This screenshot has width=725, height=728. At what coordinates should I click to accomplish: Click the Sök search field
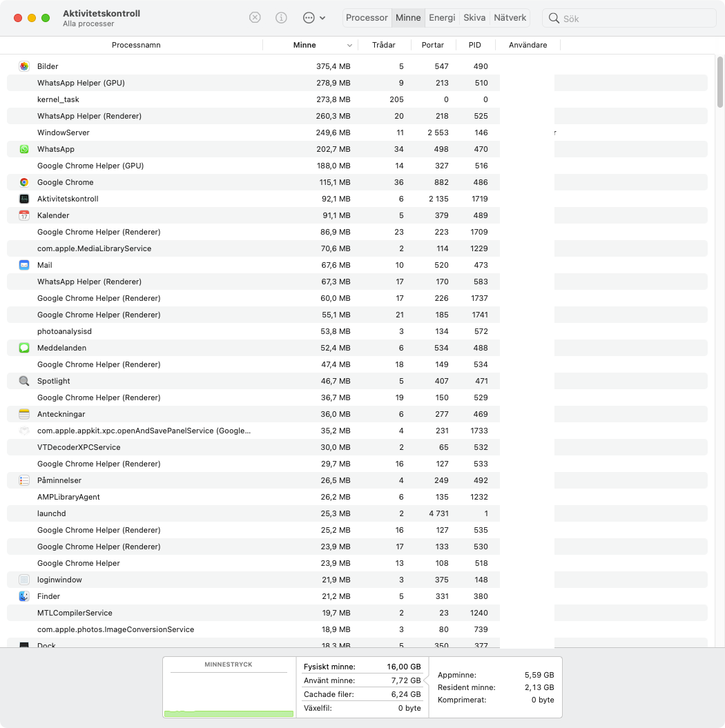pyautogui.click(x=629, y=18)
